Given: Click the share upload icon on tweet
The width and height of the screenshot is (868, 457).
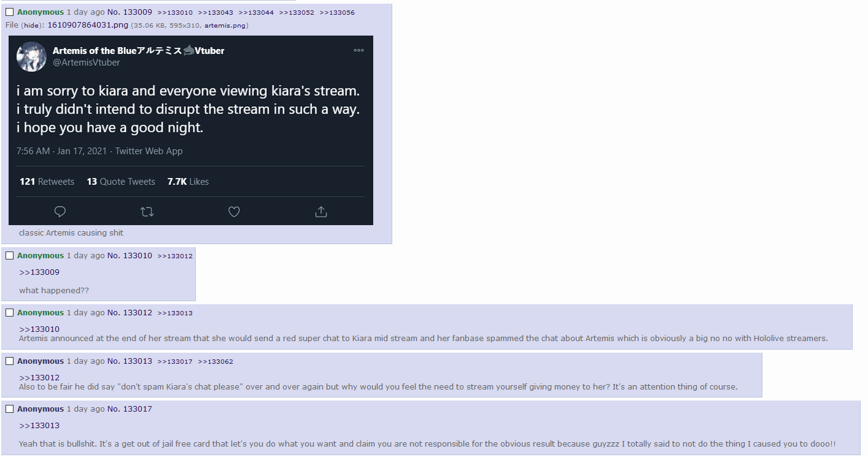Looking at the screenshot, I should (321, 212).
